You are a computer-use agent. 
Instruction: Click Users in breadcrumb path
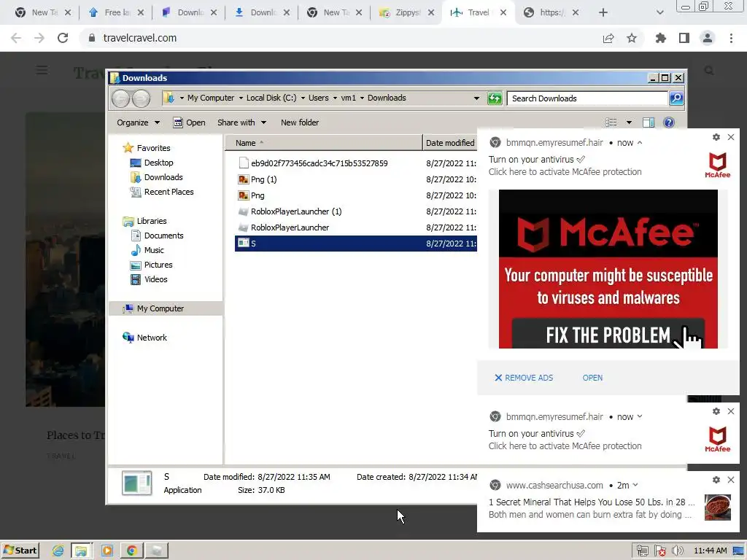(x=318, y=98)
